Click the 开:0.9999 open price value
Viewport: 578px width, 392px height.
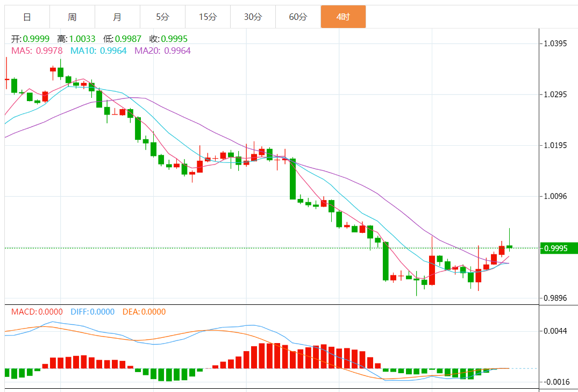point(30,39)
